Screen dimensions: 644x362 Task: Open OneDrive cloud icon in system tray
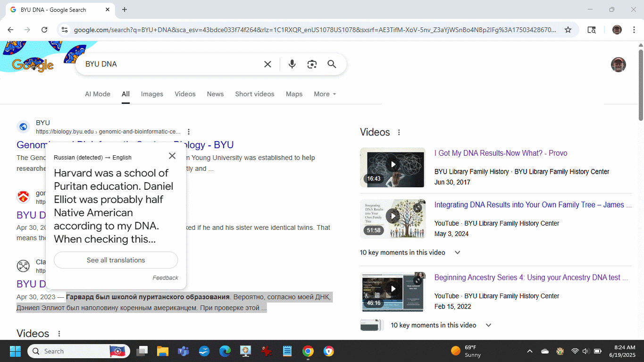[545, 351]
